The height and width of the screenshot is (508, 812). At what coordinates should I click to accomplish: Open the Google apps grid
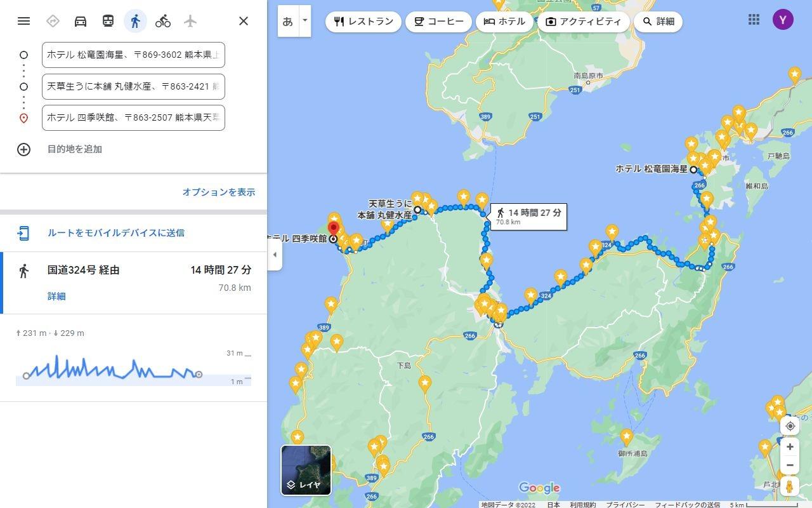(754, 20)
